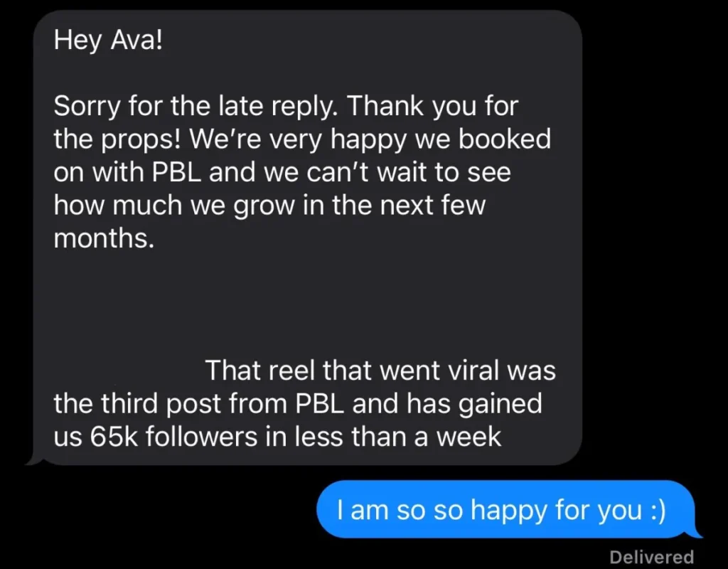Click "We're very happy we booked" text
The width and height of the screenshot is (728, 569).
[370, 139]
